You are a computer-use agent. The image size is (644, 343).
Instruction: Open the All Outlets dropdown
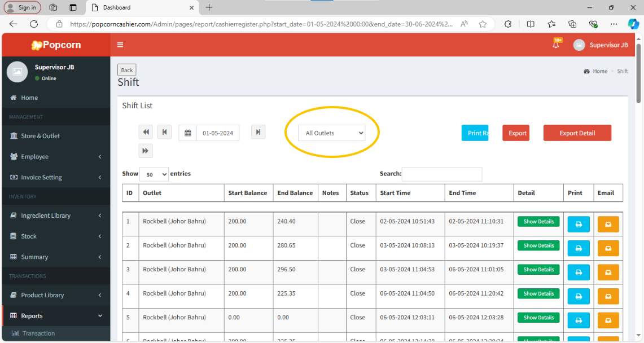click(x=331, y=133)
